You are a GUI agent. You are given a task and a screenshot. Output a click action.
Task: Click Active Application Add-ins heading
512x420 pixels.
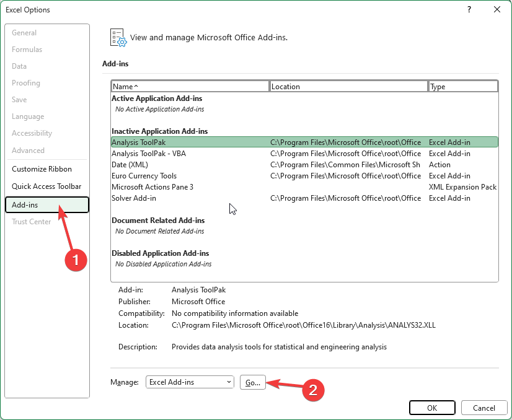pyautogui.click(x=157, y=98)
